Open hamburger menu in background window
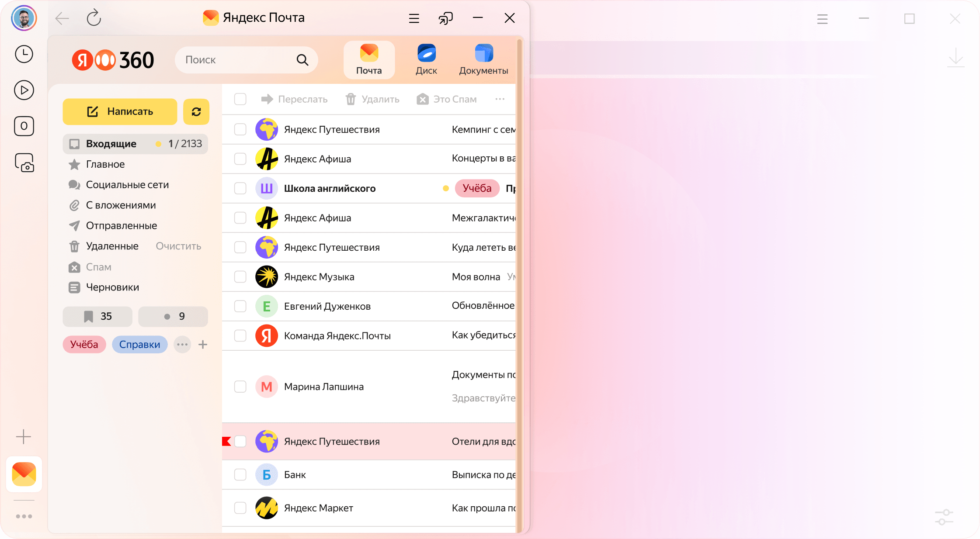 (823, 19)
